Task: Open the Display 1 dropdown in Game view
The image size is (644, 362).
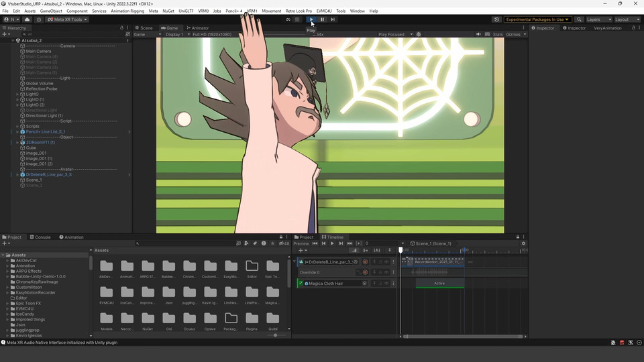Action: tap(177, 34)
